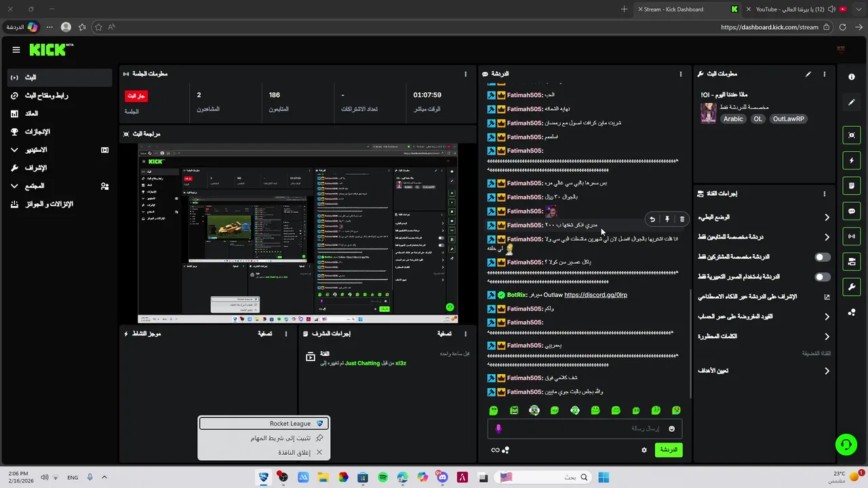Edit stream info with the pencil icon
Image resolution: width=868 pixels, height=488 pixels.
[808, 74]
